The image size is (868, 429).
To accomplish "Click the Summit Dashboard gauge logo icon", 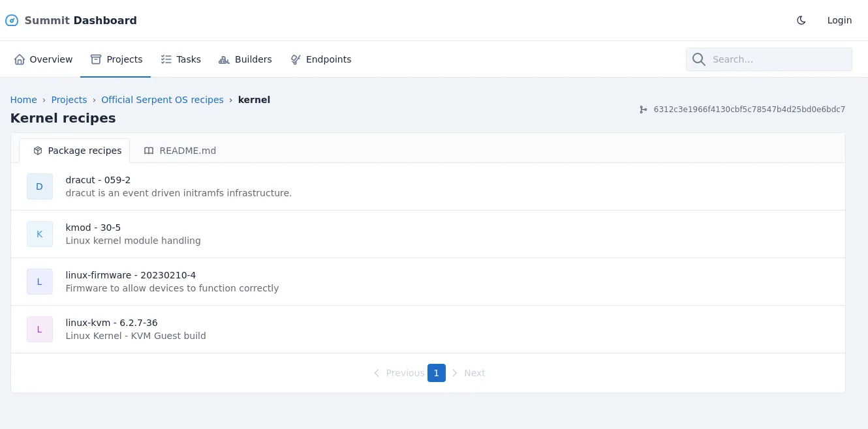I will click(x=12, y=20).
